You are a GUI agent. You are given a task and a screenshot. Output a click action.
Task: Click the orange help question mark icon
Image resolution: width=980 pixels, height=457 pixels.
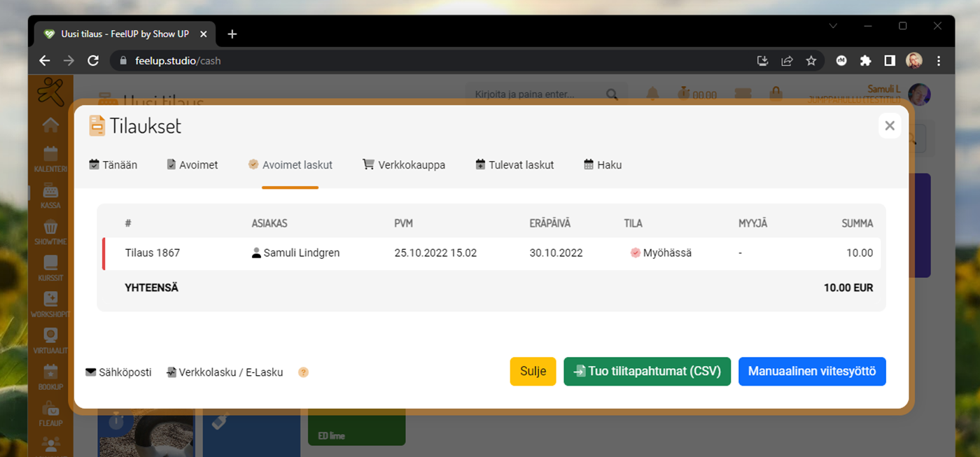303,372
